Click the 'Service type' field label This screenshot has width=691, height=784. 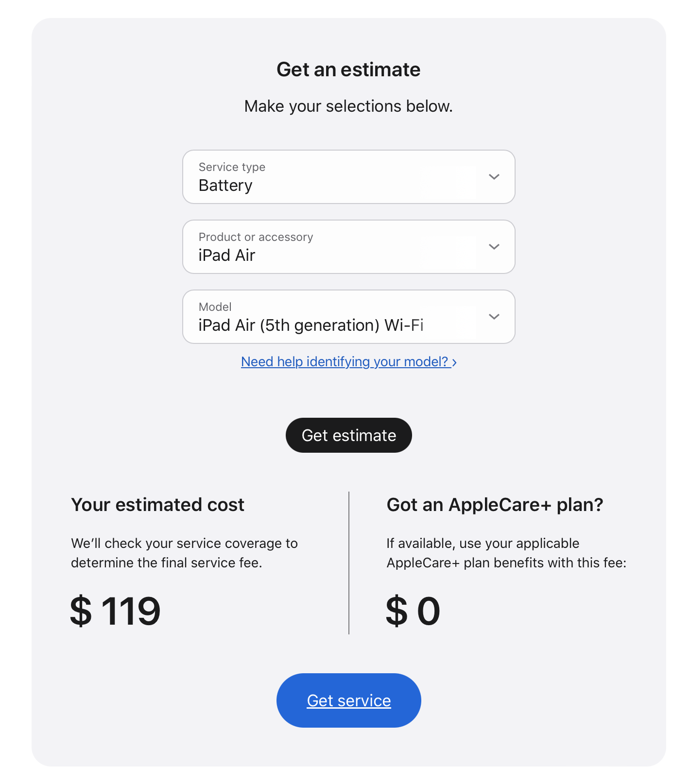point(232,167)
